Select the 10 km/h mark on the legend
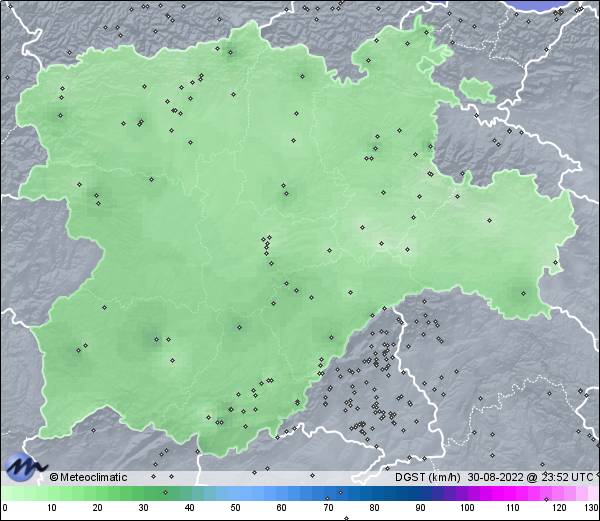The image size is (600, 521). (x=50, y=508)
